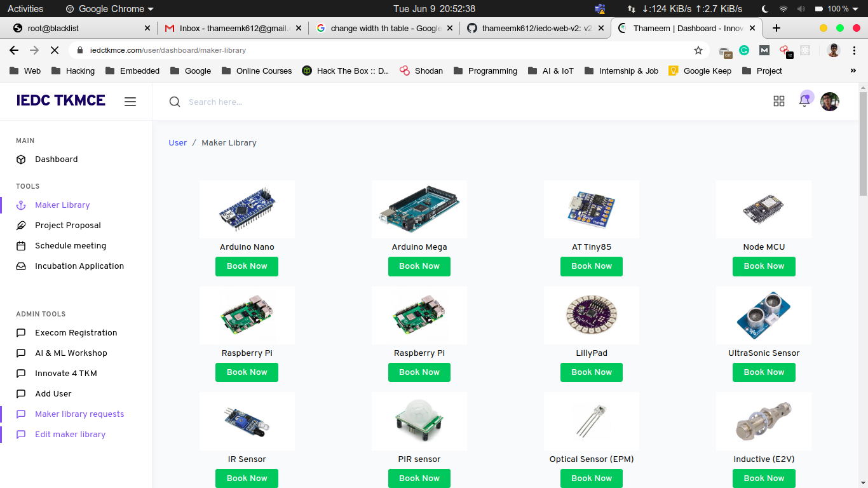Click the Innovate 4 TKM chat icon
Image resolution: width=868 pixels, height=488 pixels.
pyautogui.click(x=21, y=374)
